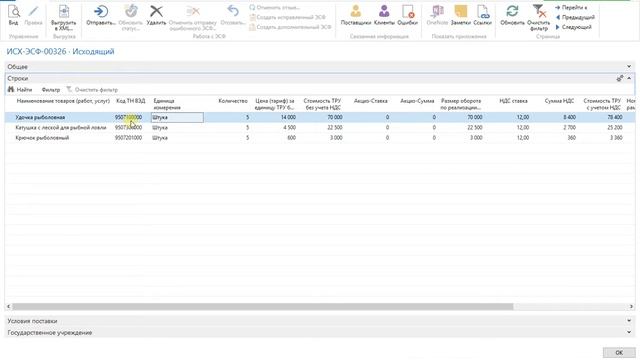Viewport: 640px width, 360px height.
Task: Select the Удочка рыболовная row name
Action: 40,117
